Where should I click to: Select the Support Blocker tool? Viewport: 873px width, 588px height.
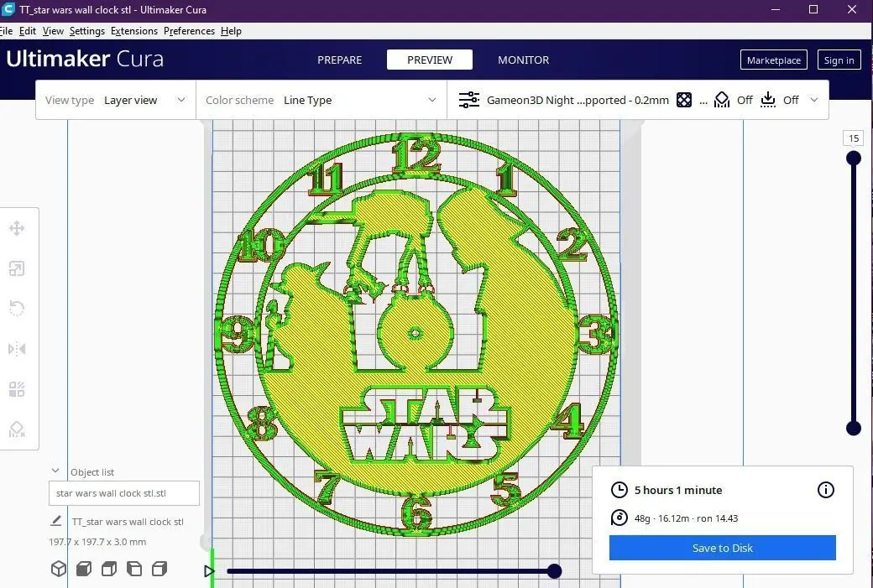pos(17,429)
